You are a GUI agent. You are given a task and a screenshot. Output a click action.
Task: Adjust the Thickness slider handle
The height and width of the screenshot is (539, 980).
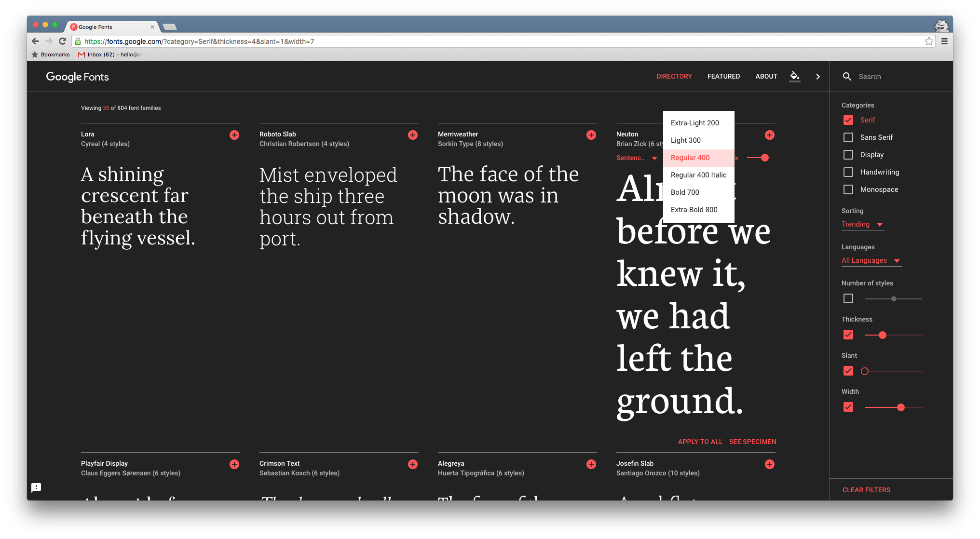[883, 335]
